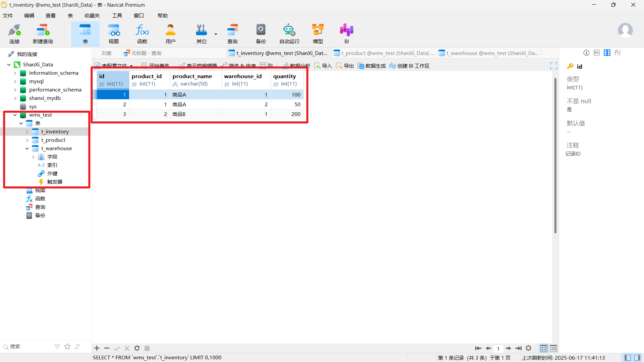
Task: Open the 工具 menu
Action: 117,15
